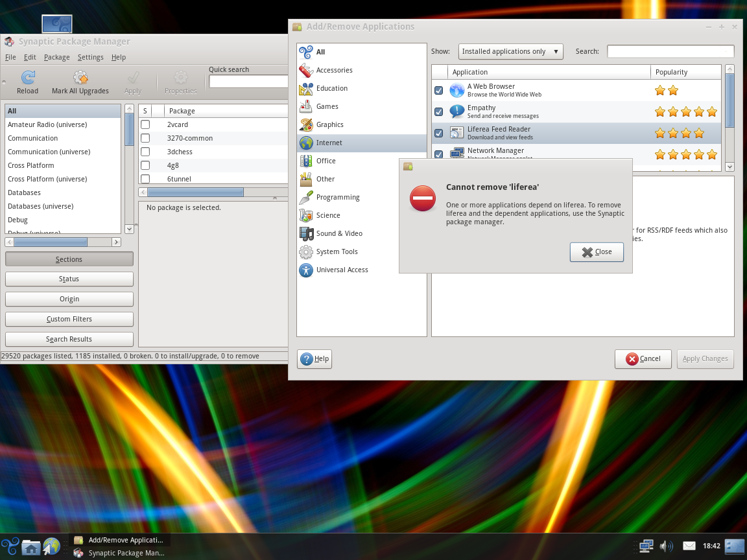Click the application list vertical scrollbar thumb

(729, 100)
